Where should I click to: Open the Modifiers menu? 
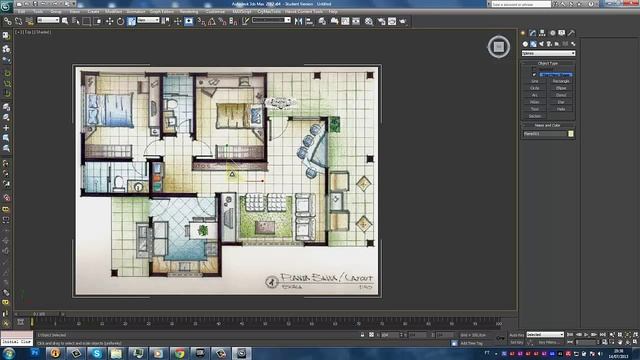click(113, 11)
